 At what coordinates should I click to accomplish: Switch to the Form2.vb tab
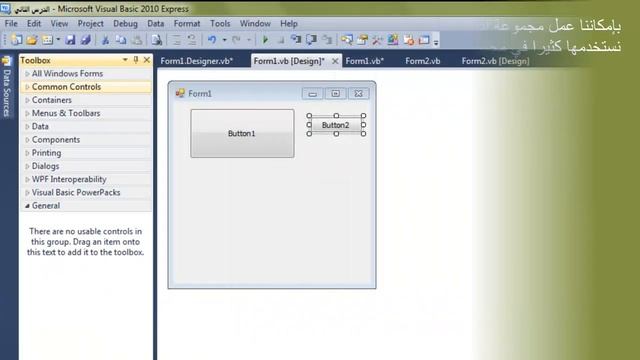(422, 61)
